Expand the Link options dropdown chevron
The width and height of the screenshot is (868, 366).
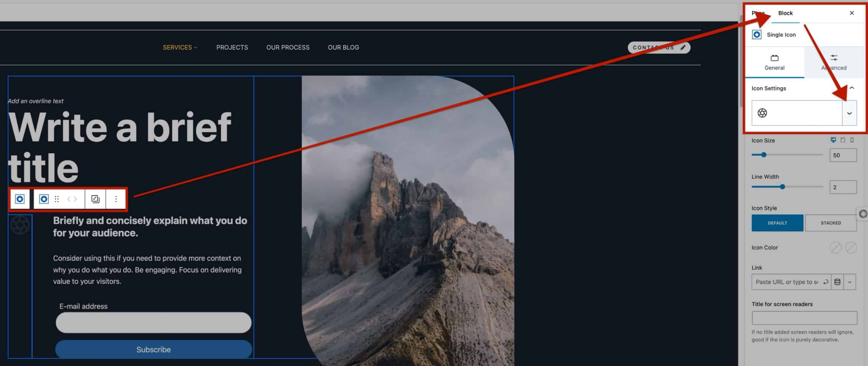pos(850,282)
